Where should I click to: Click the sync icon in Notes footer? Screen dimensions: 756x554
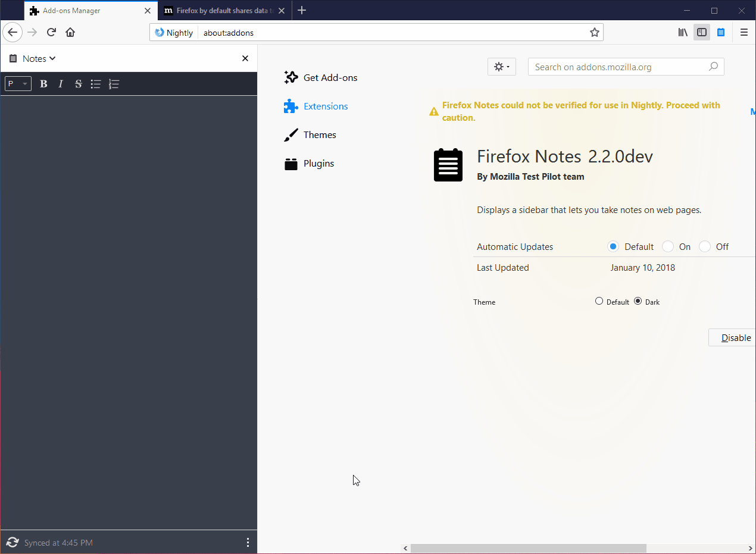pyautogui.click(x=13, y=542)
